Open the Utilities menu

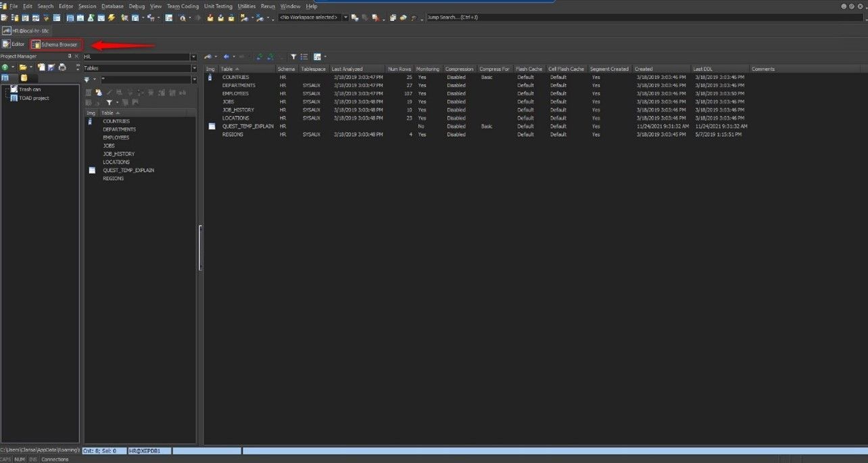247,6
